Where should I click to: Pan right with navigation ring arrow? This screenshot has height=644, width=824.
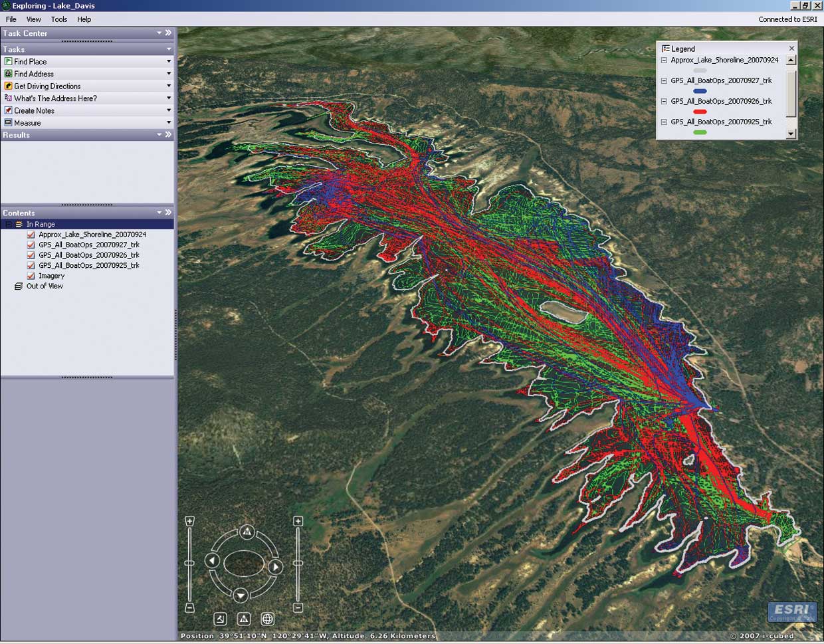275,567
